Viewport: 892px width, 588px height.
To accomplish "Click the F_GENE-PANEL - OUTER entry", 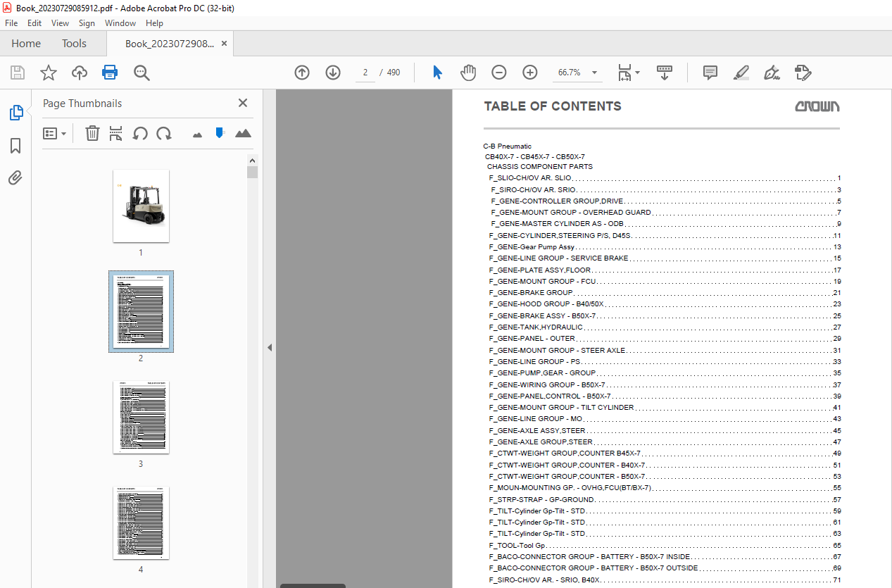I will 532,339.
